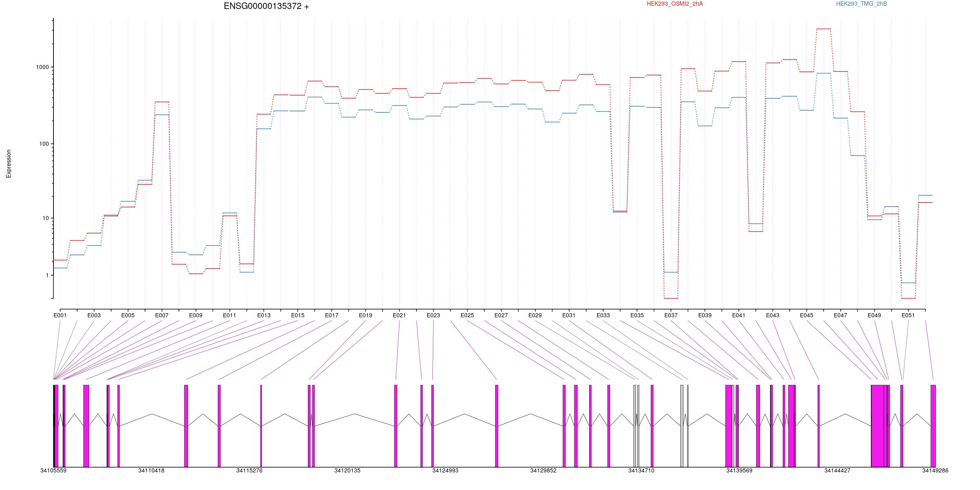The height and width of the screenshot is (490, 980).
Task: Click exon label E049
Action: tap(874, 315)
